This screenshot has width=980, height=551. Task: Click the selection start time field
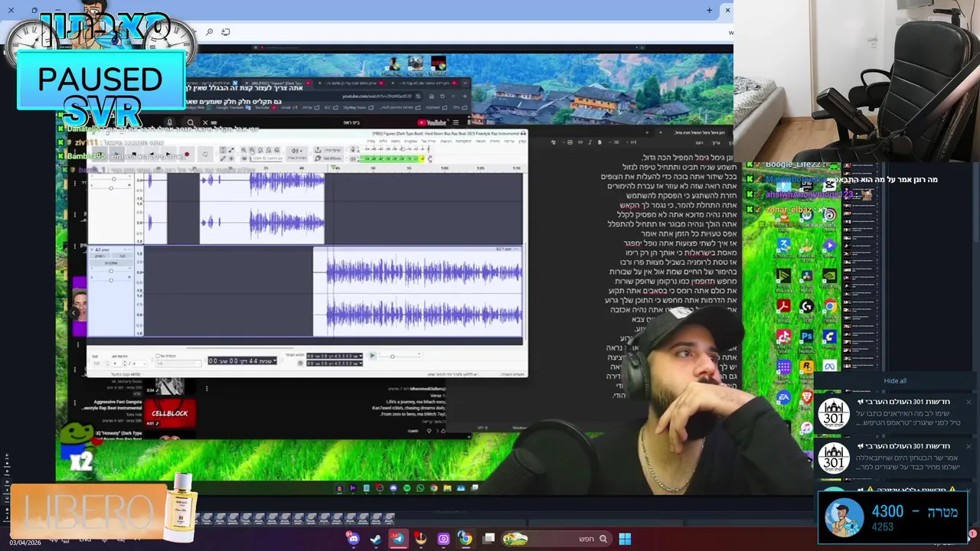tap(335, 356)
